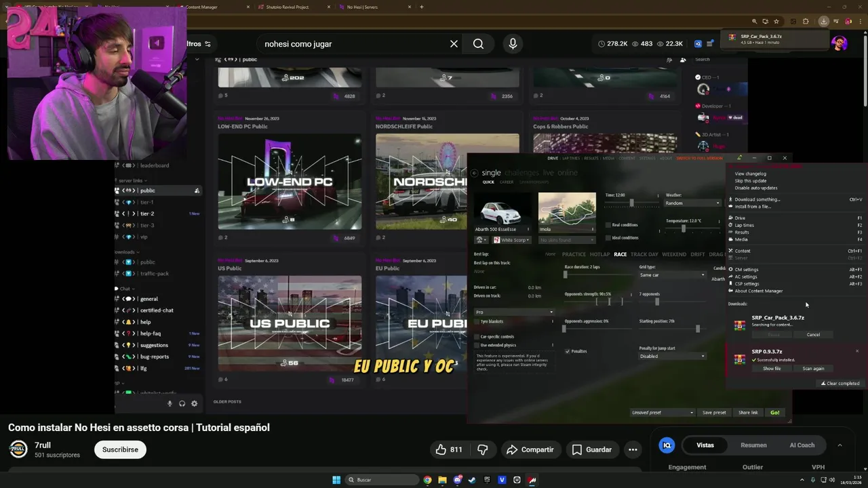Image resolution: width=868 pixels, height=488 pixels.
Task: Choose AC settings from the menu
Action: click(x=745, y=277)
